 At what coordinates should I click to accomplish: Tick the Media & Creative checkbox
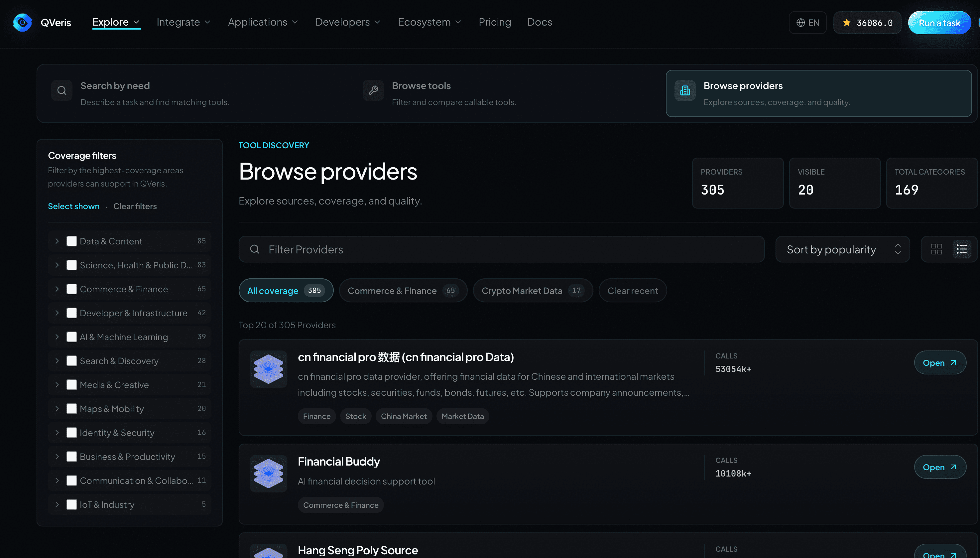click(x=72, y=385)
